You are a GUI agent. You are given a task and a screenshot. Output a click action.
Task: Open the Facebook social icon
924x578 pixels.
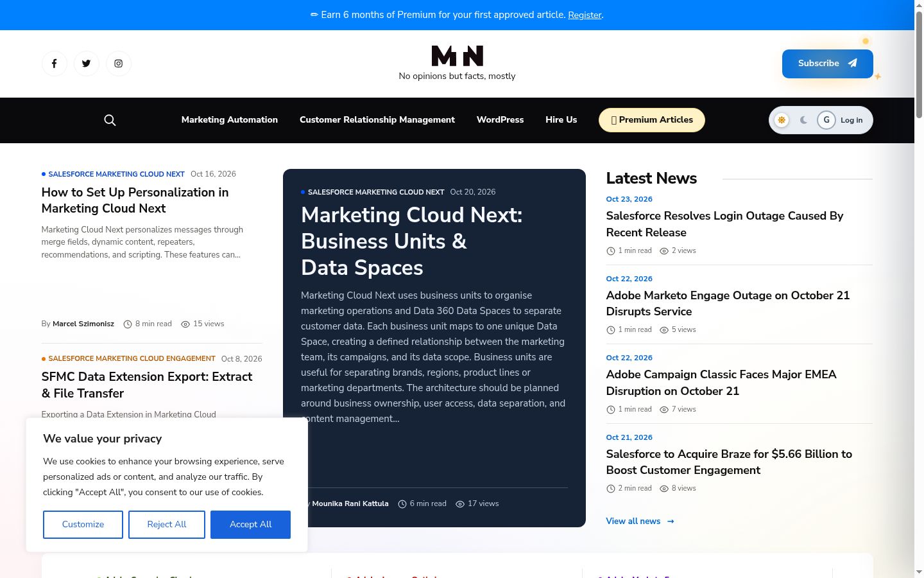click(55, 64)
